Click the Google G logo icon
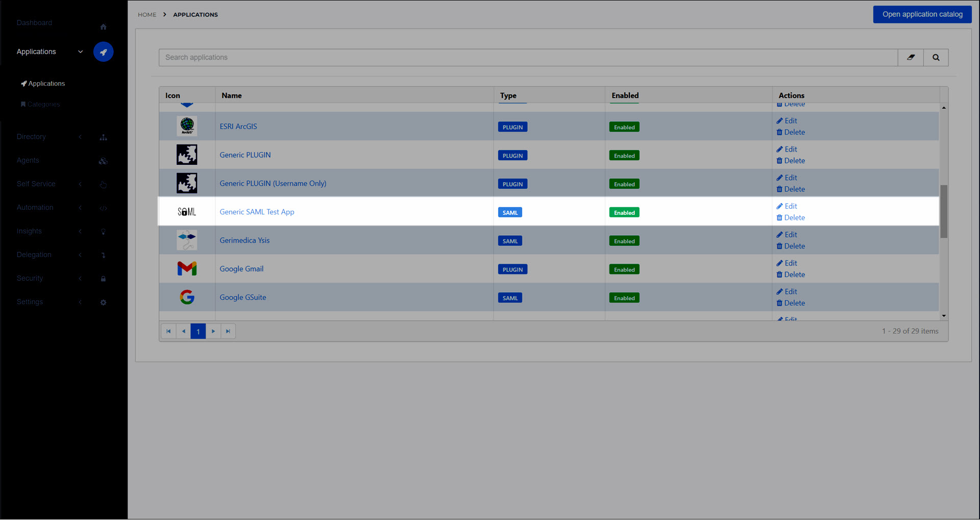This screenshot has width=980, height=520. 187,297
